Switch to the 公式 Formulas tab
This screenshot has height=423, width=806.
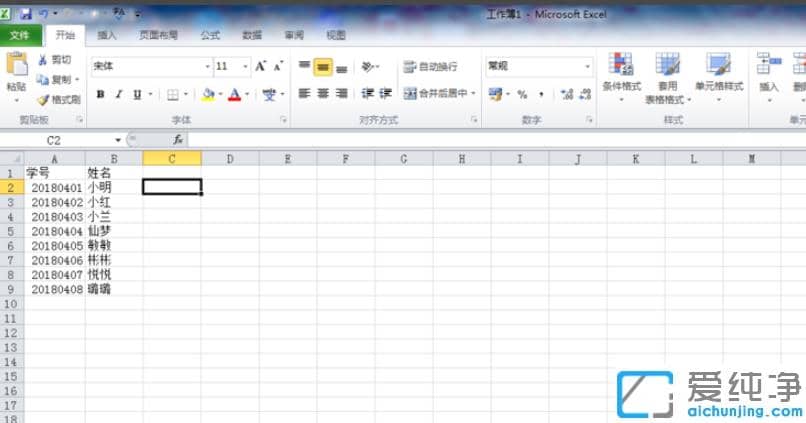tap(210, 35)
